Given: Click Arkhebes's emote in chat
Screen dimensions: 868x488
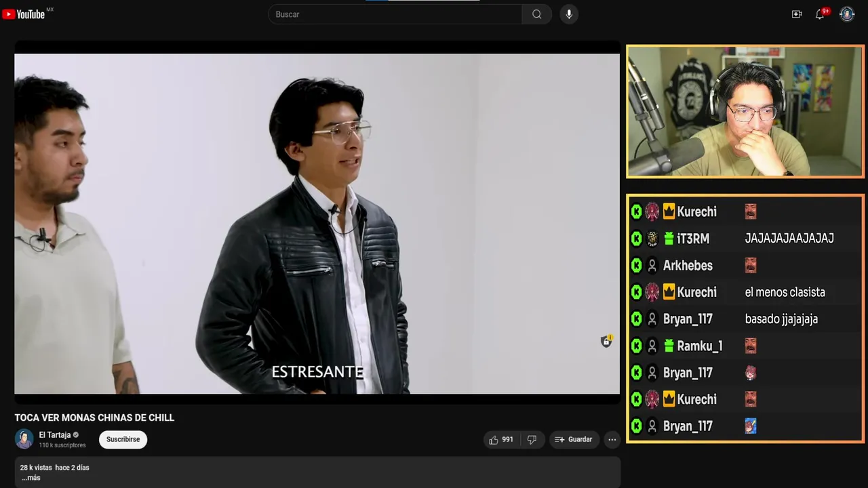Looking at the screenshot, I should [751, 266].
